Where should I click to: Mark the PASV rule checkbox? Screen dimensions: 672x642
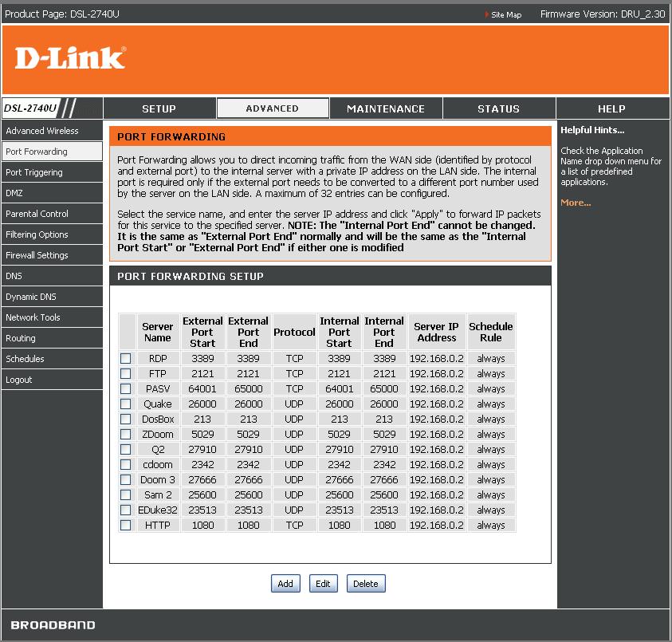(125, 389)
